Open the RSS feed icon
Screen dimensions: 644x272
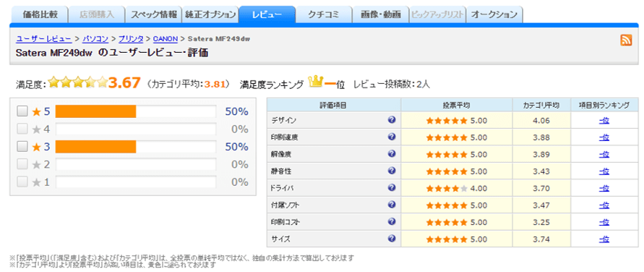(626, 41)
